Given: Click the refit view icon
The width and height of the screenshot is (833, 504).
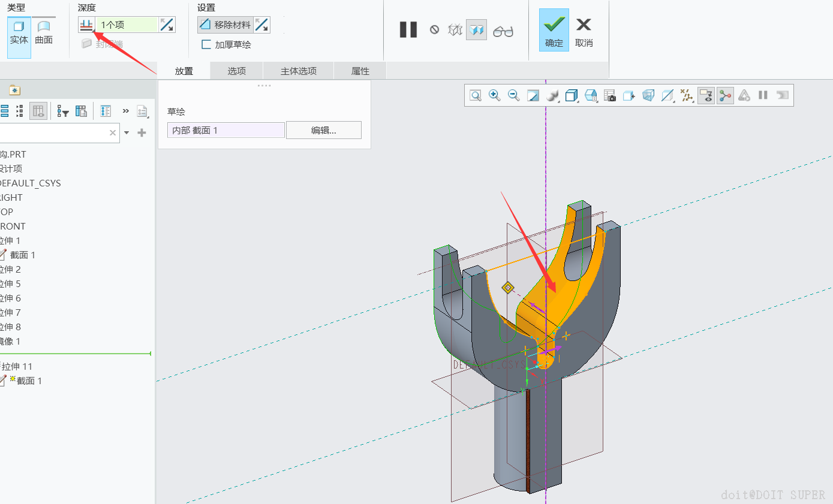Looking at the screenshot, I should pyautogui.click(x=476, y=95).
